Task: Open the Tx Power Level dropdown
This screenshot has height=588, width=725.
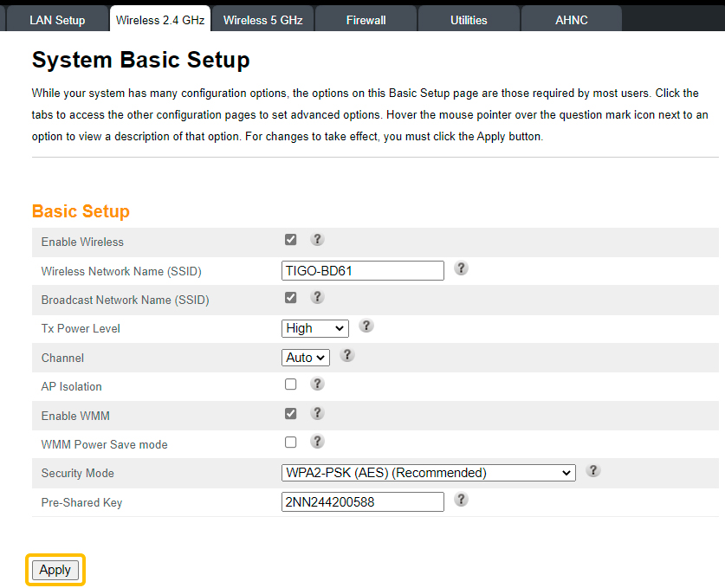Action: [x=315, y=329]
